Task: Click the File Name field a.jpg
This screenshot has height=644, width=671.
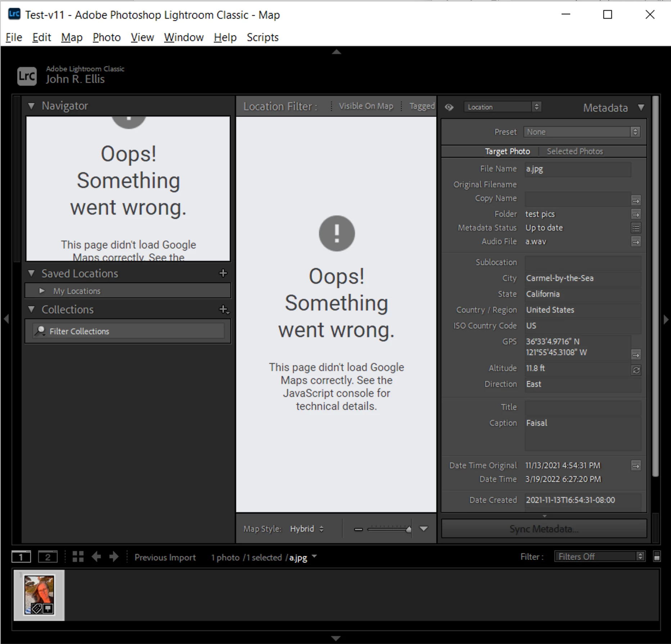Action: [x=578, y=169]
